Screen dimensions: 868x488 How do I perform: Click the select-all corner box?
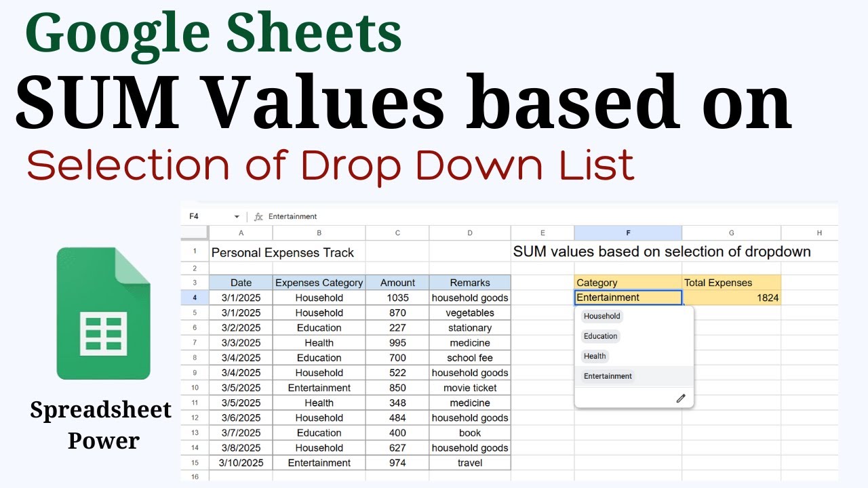[195, 232]
